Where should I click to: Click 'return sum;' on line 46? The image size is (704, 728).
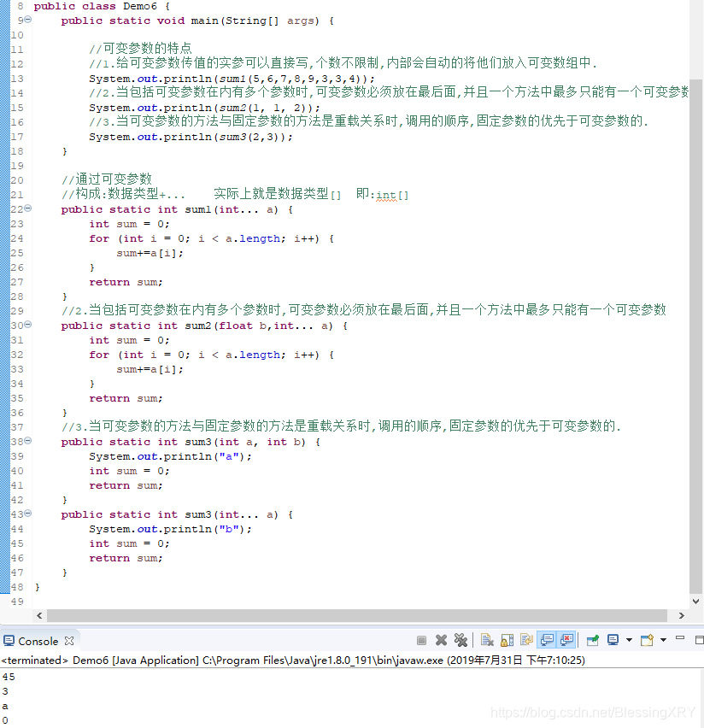(126, 558)
